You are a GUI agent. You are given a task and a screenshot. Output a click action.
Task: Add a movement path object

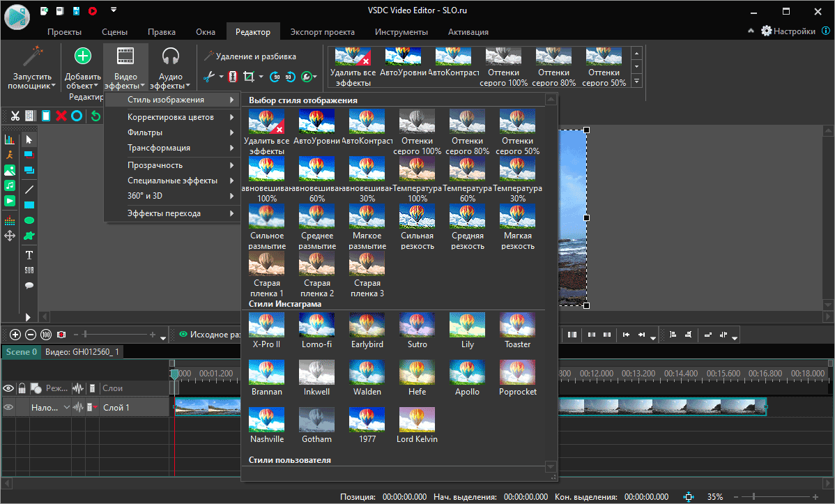point(10,236)
